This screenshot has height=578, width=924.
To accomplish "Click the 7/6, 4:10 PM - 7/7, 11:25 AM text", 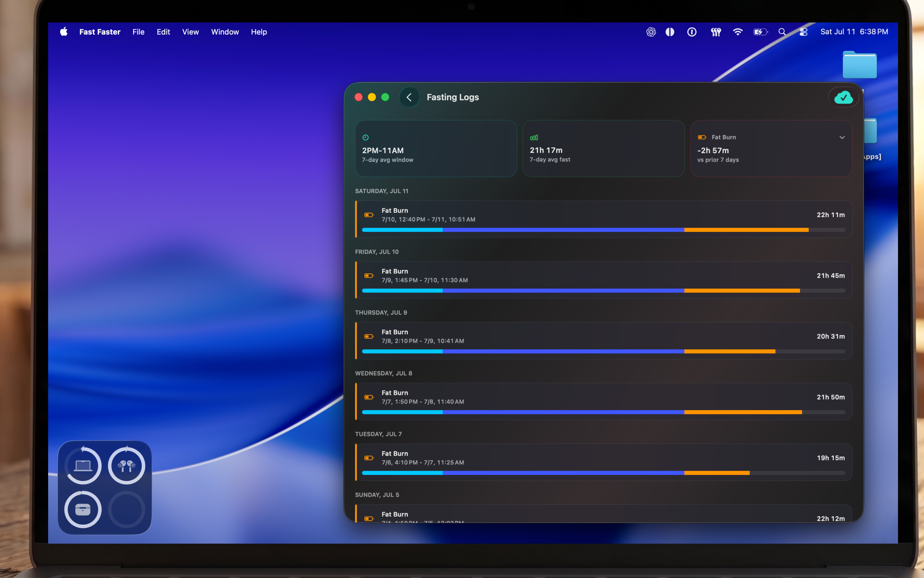I will coord(423,462).
